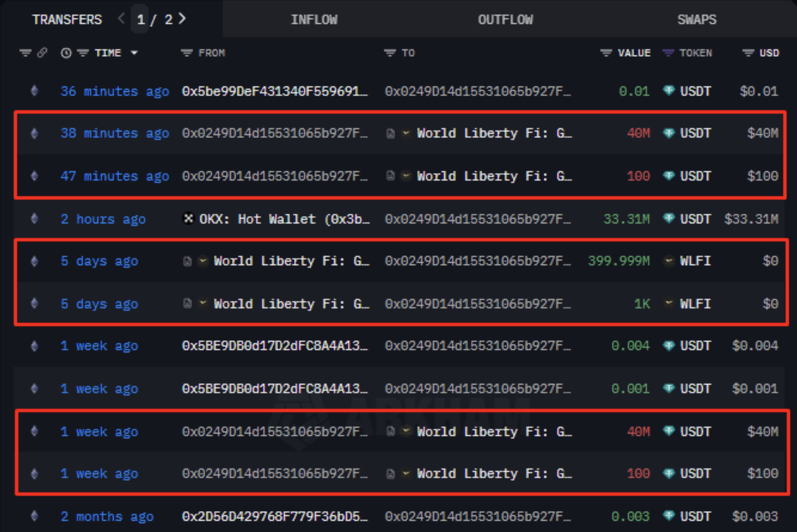
Task: Click World Liberty Fi sender in 1K WLFI row
Action: click(291, 304)
